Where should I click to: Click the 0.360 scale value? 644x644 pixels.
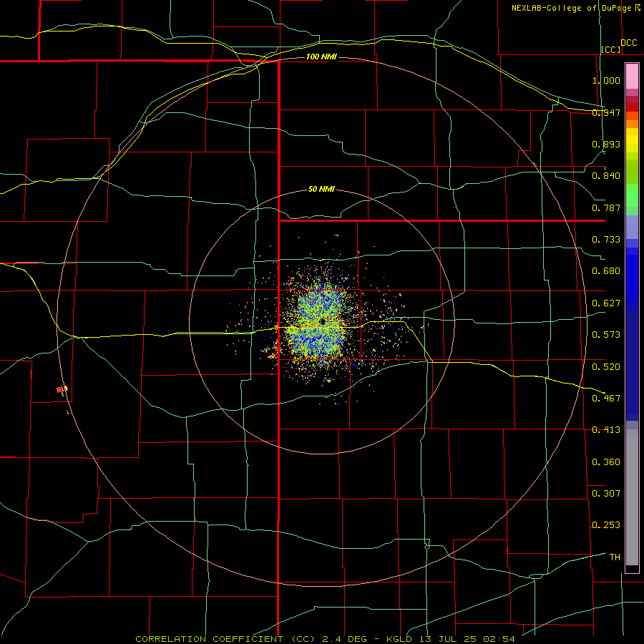point(606,462)
